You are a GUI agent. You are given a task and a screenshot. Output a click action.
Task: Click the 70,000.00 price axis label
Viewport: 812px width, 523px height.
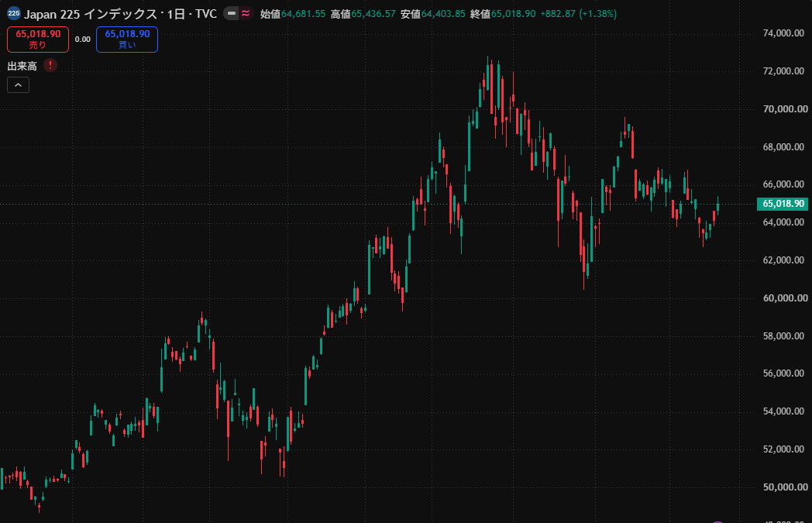coord(785,108)
